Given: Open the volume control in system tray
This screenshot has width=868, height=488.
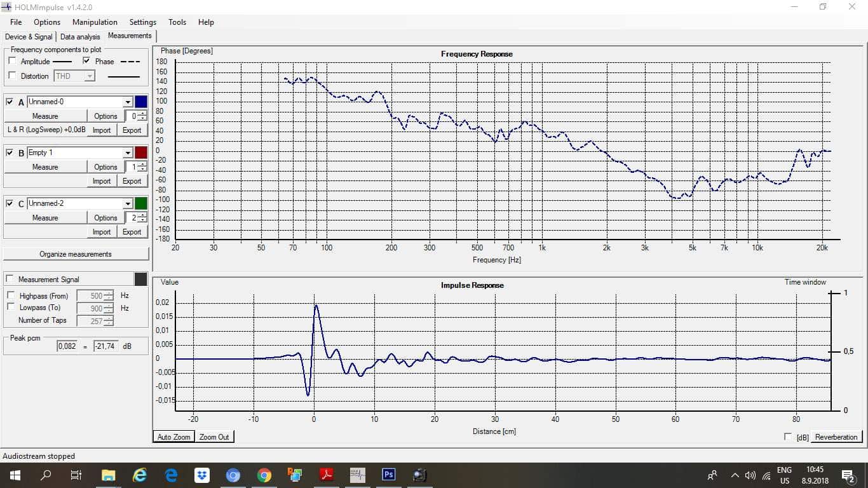Looking at the screenshot, I should coord(750,475).
